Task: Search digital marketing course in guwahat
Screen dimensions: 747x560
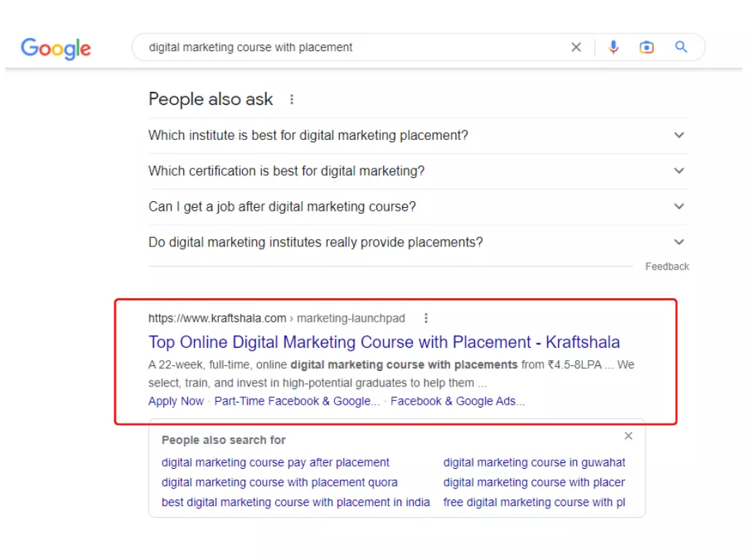Action: (534, 462)
